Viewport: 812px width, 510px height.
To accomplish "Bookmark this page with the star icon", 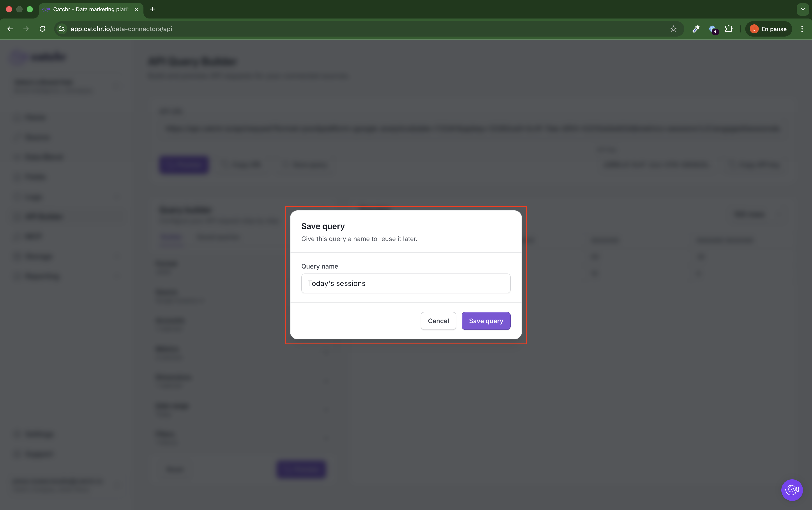I will (x=673, y=29).
